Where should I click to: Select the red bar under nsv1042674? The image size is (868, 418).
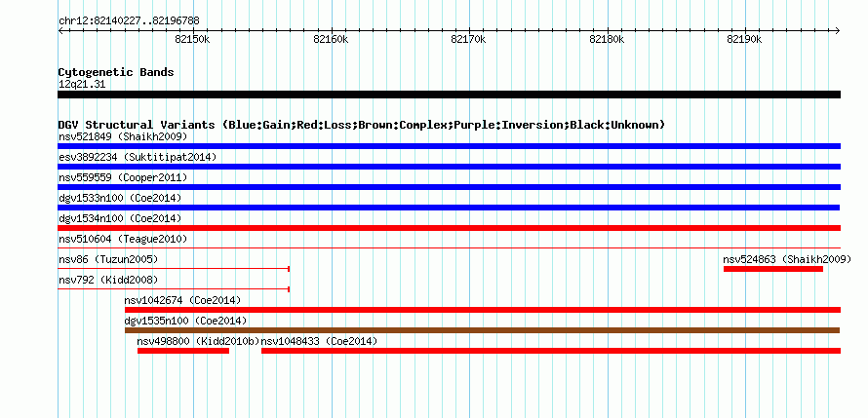coord(483,310)
